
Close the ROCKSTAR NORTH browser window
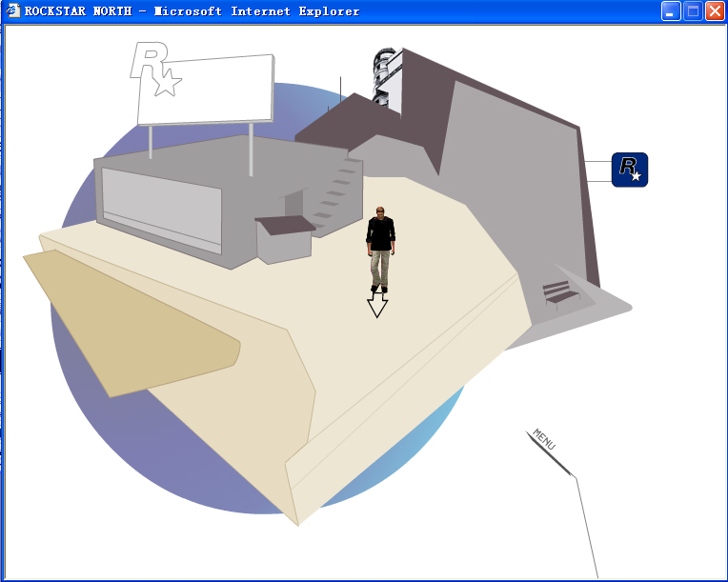coord(715,11)
